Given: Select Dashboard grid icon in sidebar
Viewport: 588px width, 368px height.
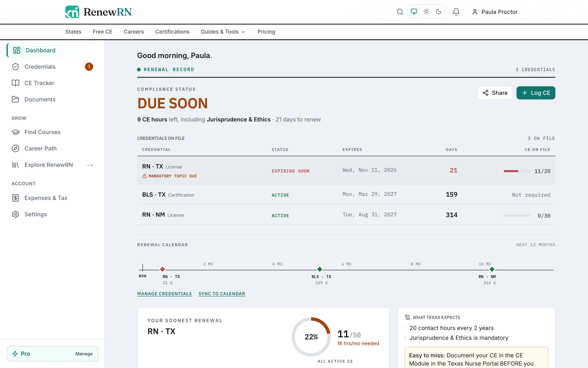Looking at the screenshot, I should tap(17, 50).
